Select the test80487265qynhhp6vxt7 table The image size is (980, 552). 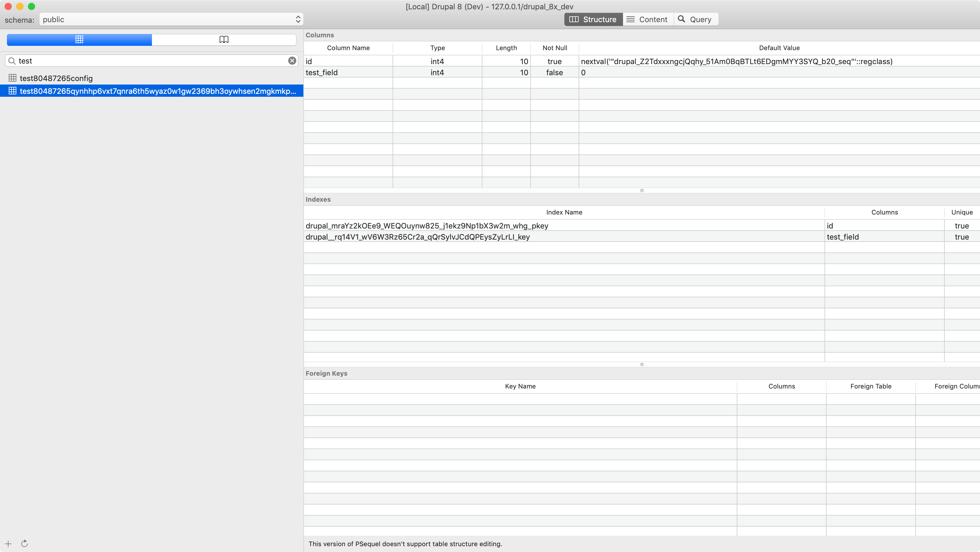(151, 91)
